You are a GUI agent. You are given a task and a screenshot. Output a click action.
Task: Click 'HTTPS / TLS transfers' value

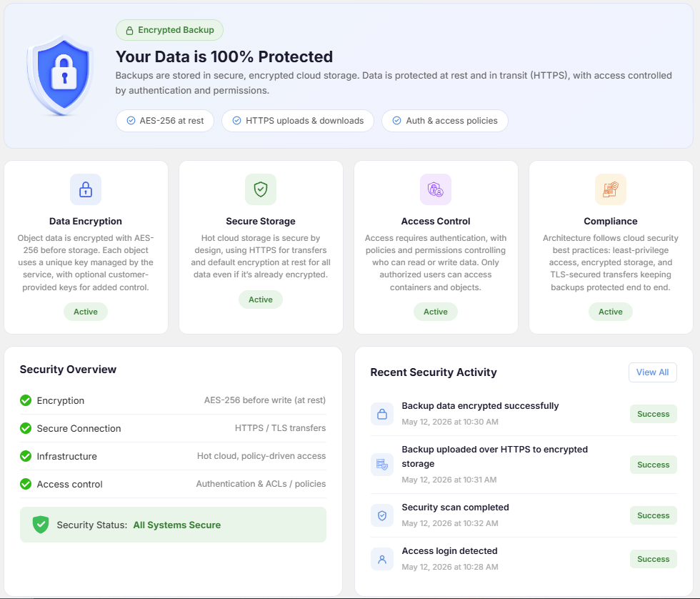click(280, 428)
